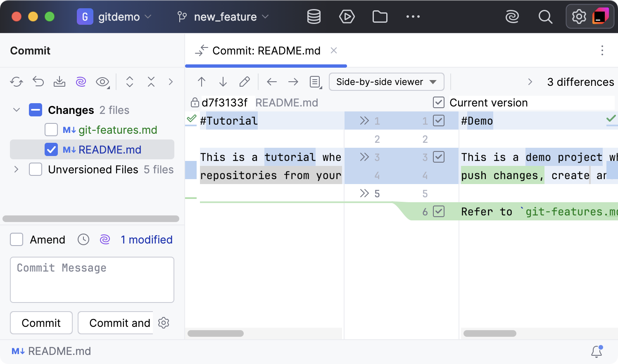Click the pencil edit source icon
This screenshot has width=618, height=364.
[245, 82]
